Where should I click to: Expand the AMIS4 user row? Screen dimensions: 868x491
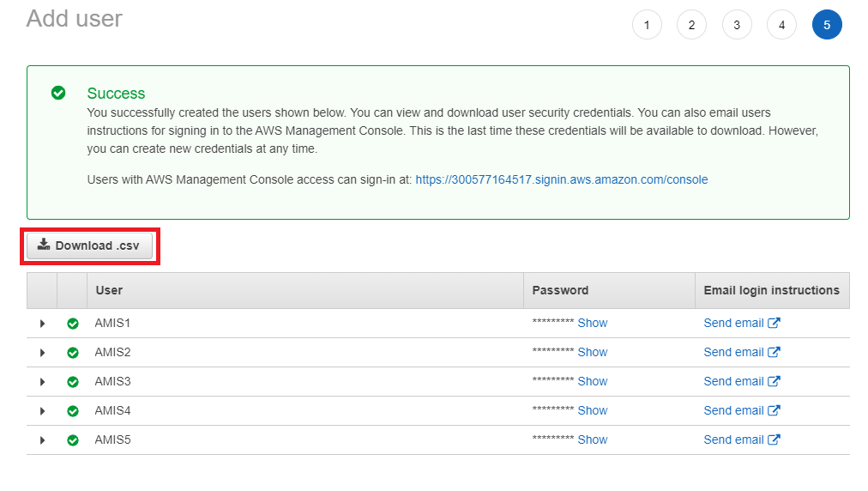[x=42, y=411]
